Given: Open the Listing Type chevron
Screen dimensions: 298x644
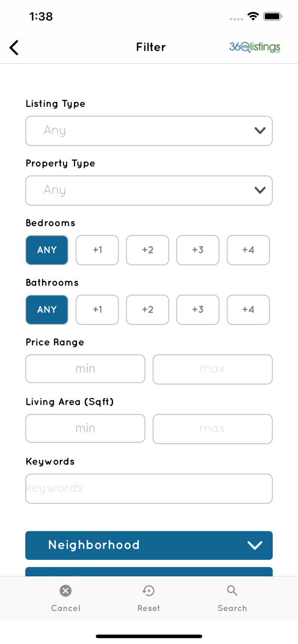Looking at the screenshot, I should click(x=260, y=131).
